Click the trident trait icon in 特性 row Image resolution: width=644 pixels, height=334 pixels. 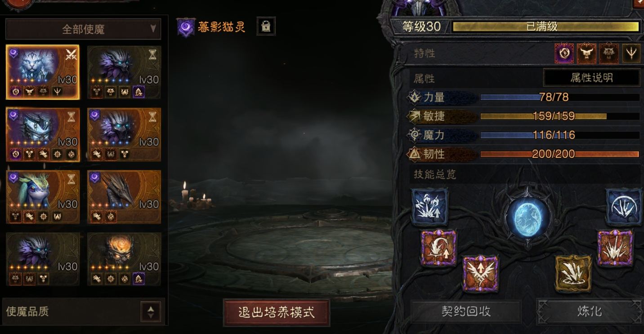pos(631,53)
